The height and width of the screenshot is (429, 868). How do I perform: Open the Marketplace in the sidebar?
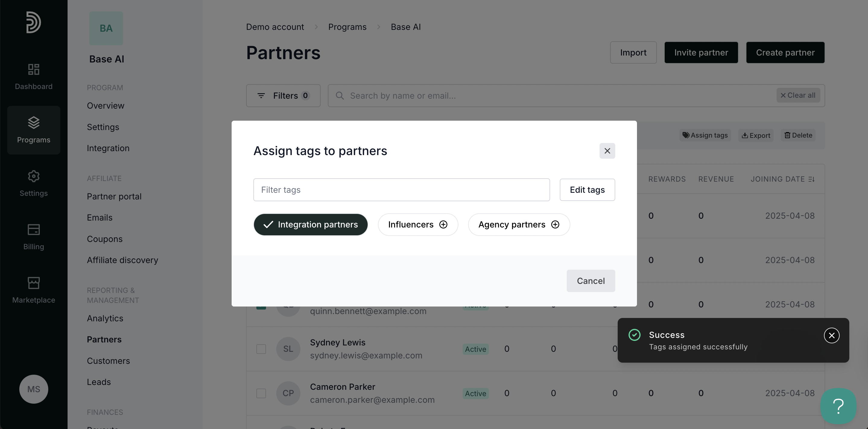point(34,290)
